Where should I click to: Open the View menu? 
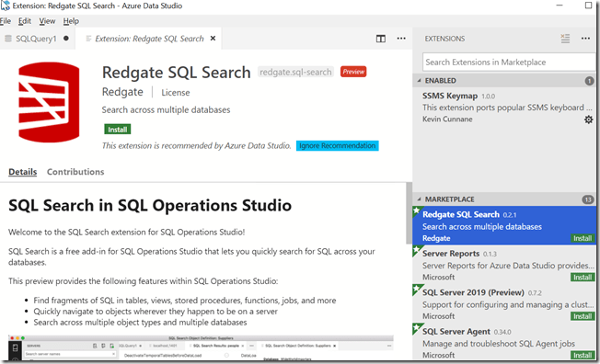coord(47,21)
